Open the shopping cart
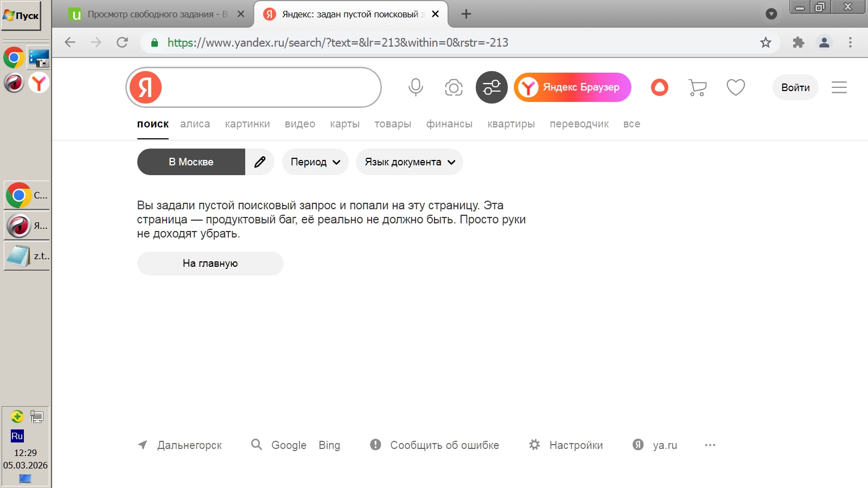 pyautogui.click(x=697, y=87)
